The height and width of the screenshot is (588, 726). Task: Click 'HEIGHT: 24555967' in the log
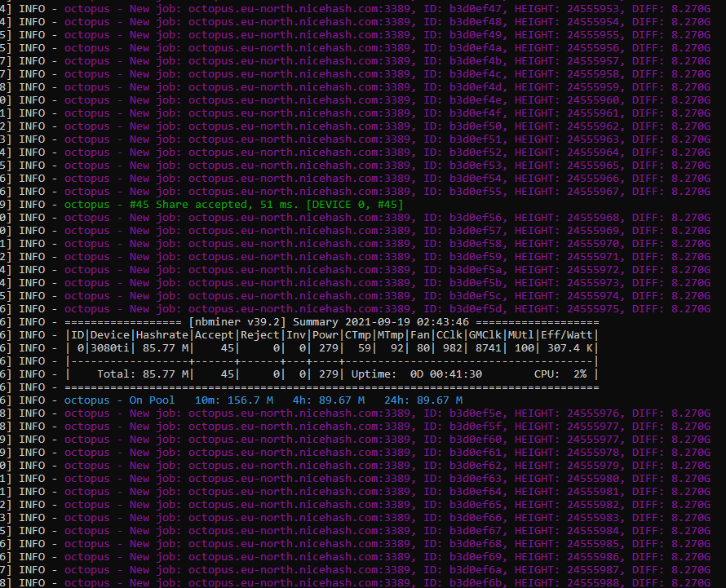(567, 192)
